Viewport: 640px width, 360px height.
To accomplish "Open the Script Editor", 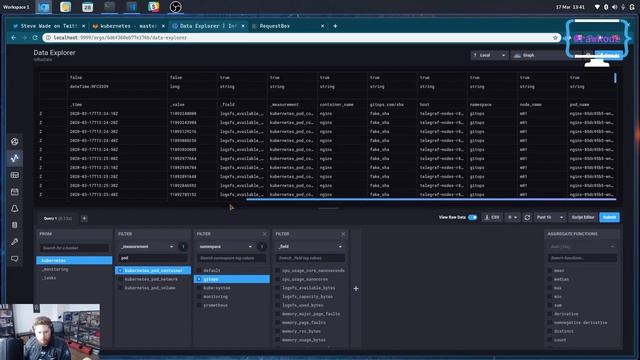I will pos(582,218).
